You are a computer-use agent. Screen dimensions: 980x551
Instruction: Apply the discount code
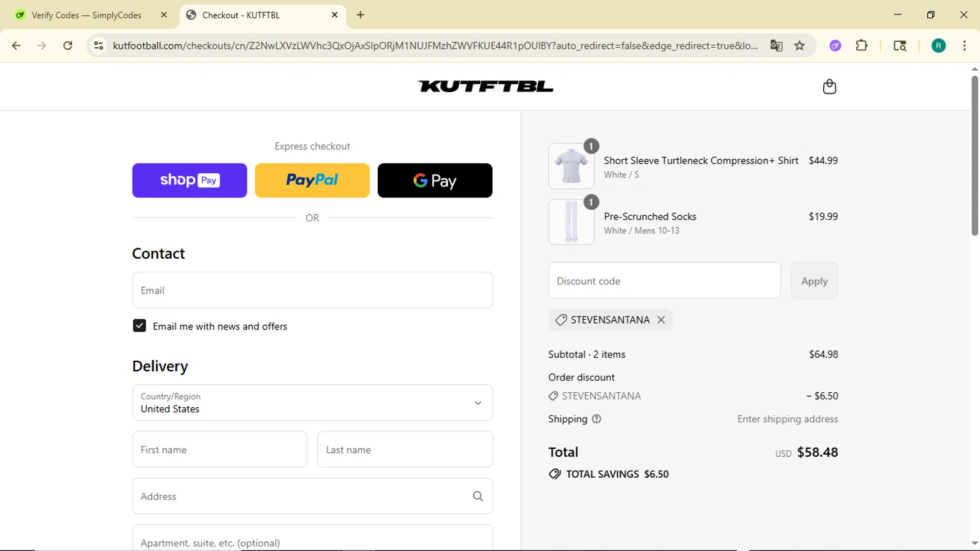point(814,281)
